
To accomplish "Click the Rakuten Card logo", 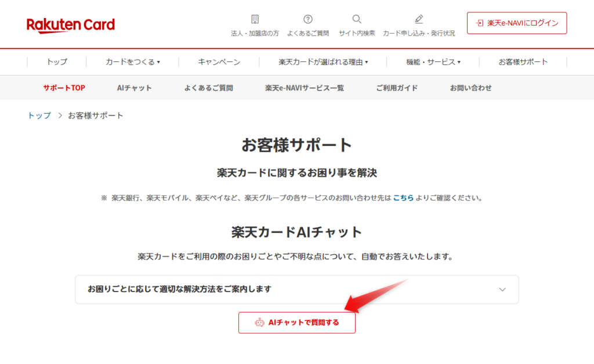I will coord(70,25).
